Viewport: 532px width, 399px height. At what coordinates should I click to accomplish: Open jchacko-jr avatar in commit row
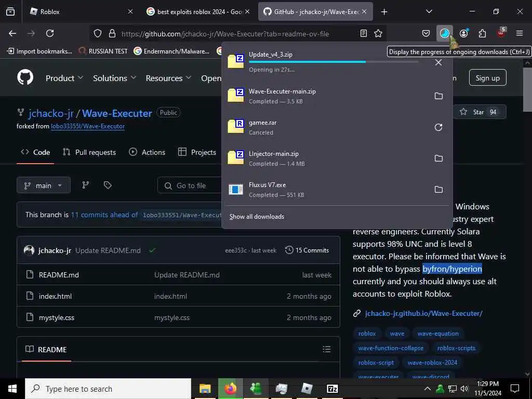29,250
